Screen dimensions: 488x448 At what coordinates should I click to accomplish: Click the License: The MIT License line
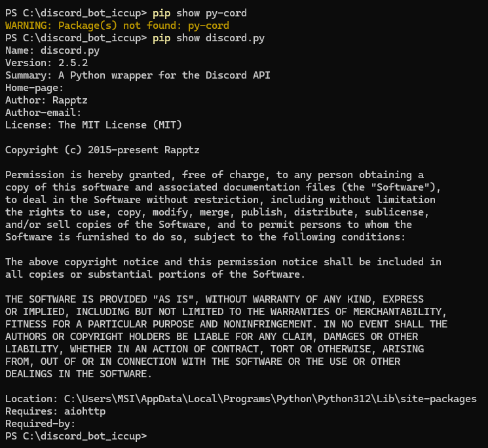tap(94, 125)
